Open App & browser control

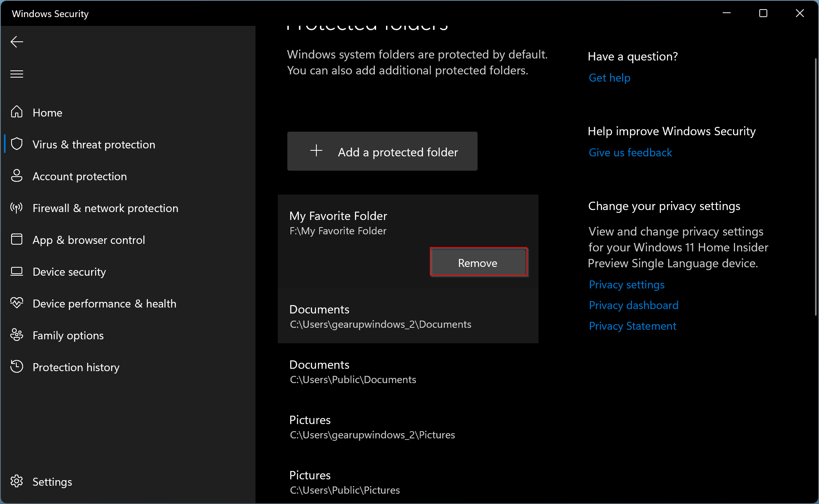89,240
